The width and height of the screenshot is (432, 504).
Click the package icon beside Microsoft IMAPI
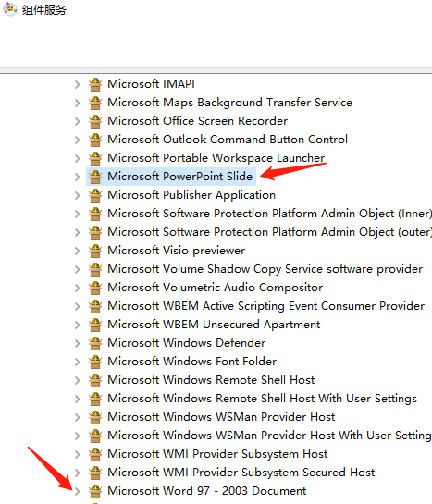pyautogui.click(x=95, y=84)
